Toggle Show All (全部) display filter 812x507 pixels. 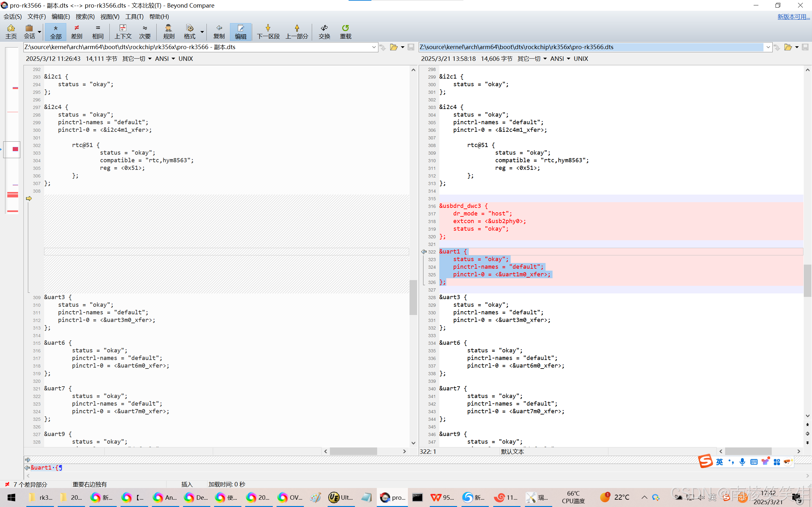tap(56, 31)
